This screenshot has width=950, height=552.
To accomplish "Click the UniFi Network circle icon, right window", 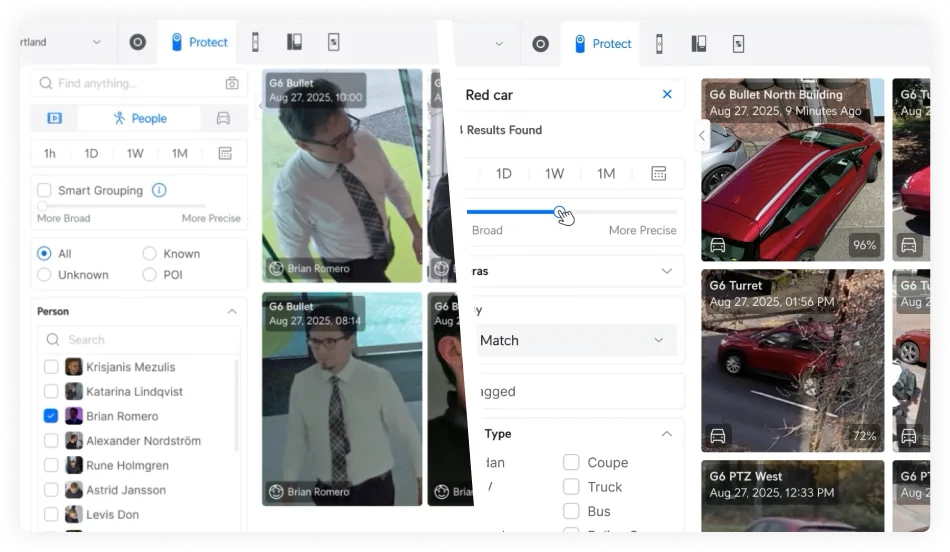I will tap(540, 44).
